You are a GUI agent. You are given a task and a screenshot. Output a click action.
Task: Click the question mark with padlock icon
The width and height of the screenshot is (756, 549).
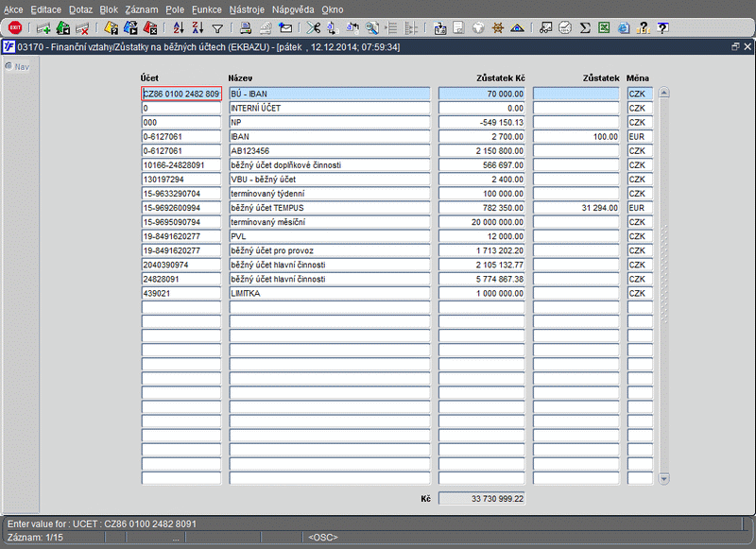643,28
